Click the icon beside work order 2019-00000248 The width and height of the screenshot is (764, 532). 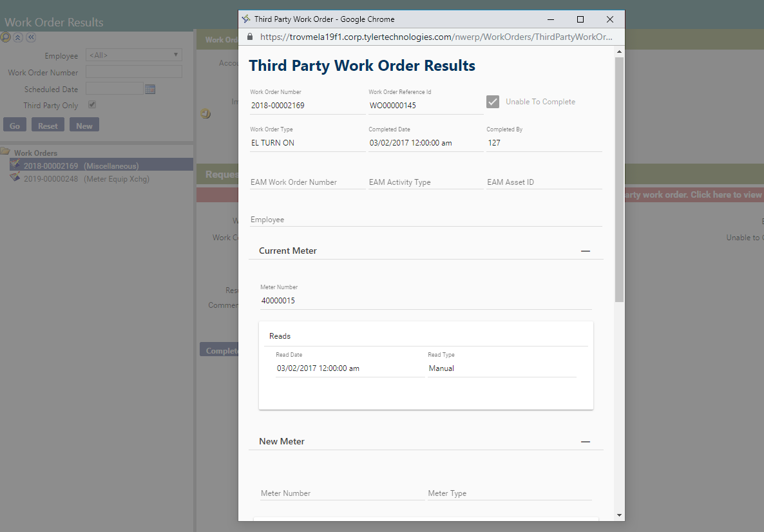point(15,178)
